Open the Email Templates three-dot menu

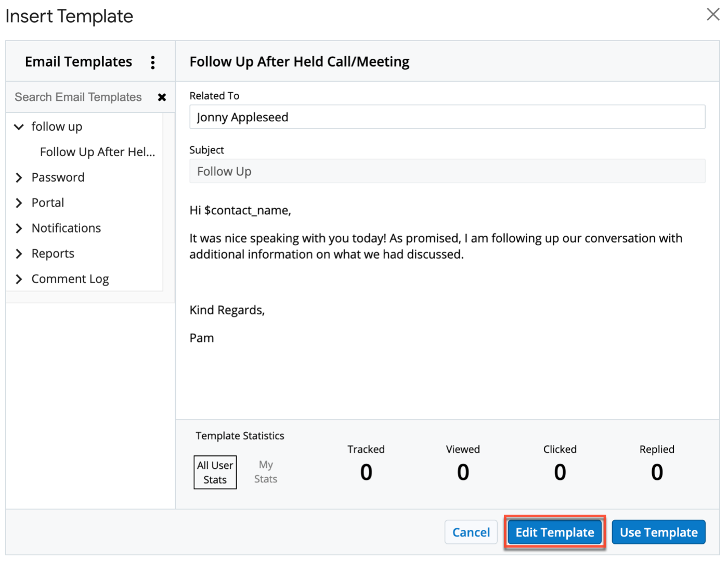(152, 62)
